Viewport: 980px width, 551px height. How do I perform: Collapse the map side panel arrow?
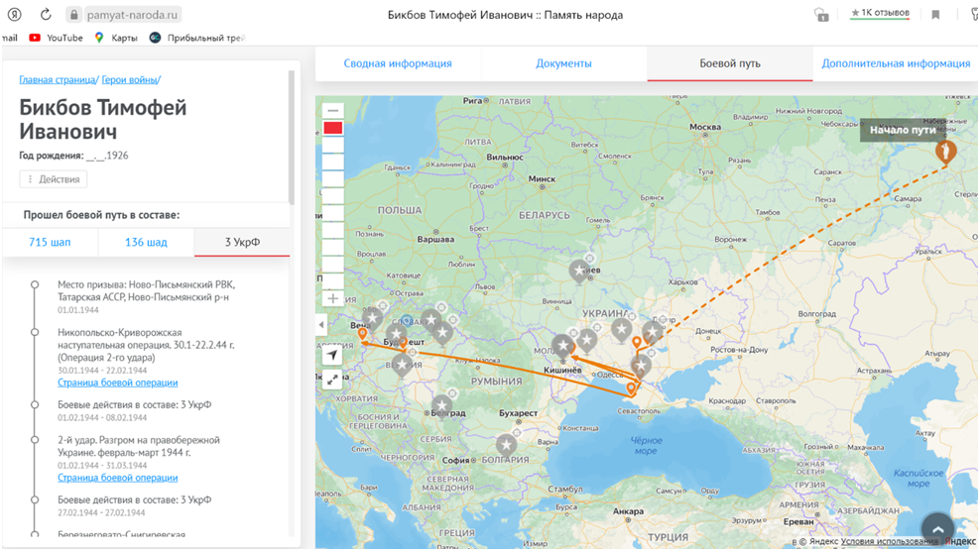[x=320, y=324]
